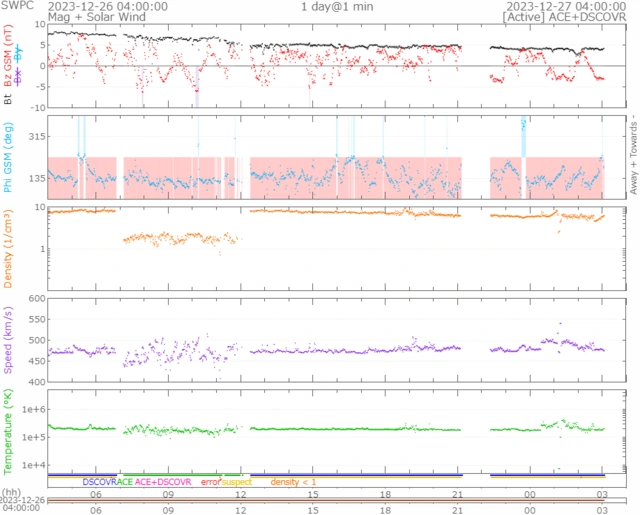640x515 pixels.
Task: Click the brown time range slider bar
Action: click(x=326, y=500)
